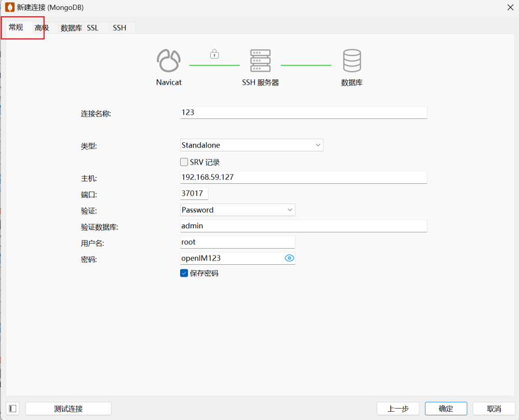Click the MongoDB leaf icon in title bar
The width and height of the screenshot is (519, 420).
(9, 8)
